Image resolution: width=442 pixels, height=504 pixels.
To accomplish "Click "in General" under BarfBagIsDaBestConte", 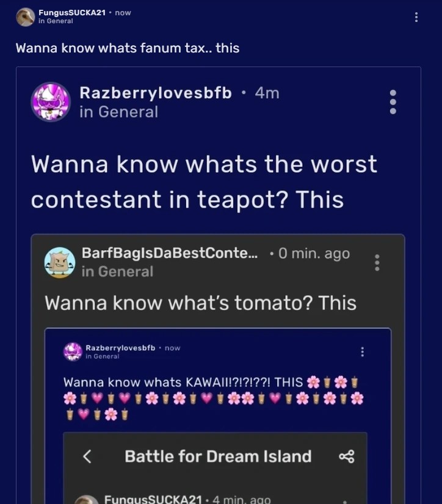I will [117, 271].
